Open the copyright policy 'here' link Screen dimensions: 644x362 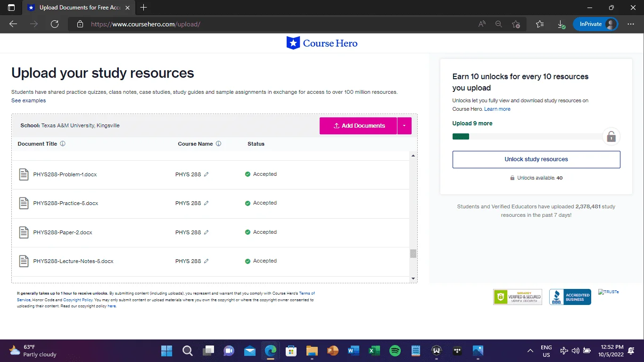pyautogui.click(x=112, y=306)
